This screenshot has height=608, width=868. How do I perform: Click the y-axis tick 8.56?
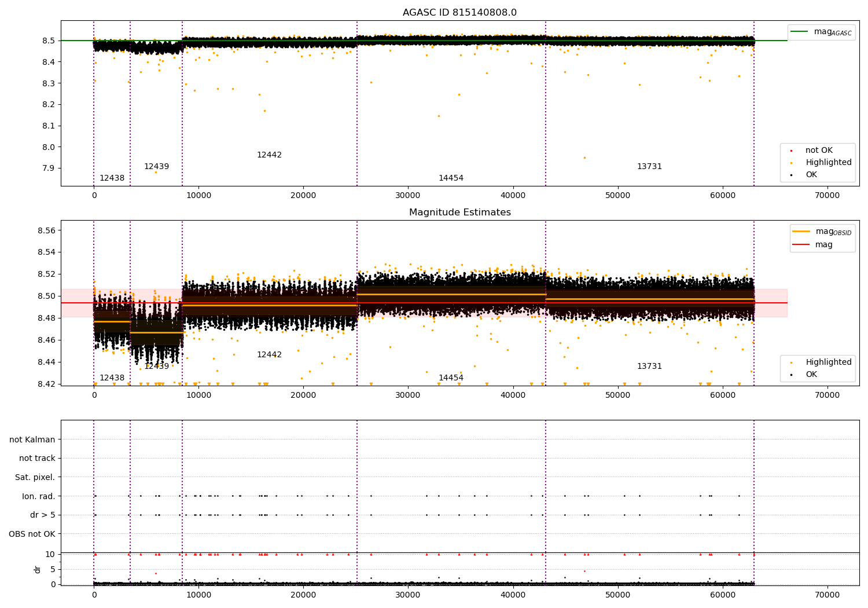click(47, 230)
